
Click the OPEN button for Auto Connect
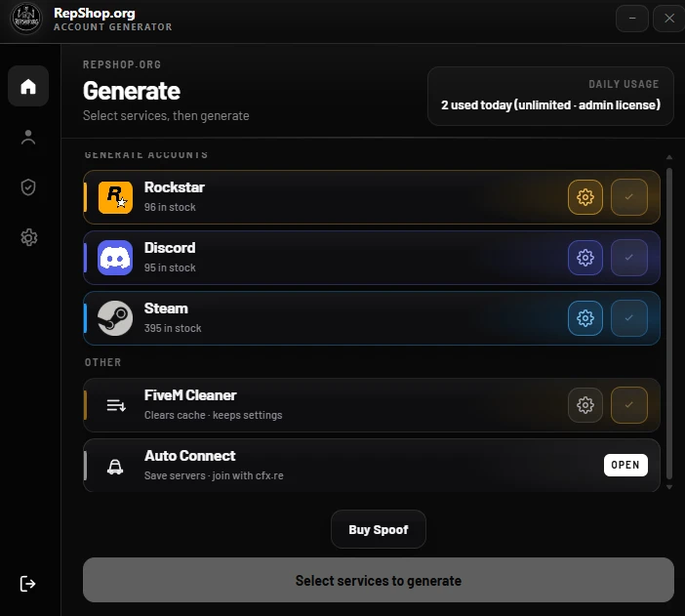[625, 465]
